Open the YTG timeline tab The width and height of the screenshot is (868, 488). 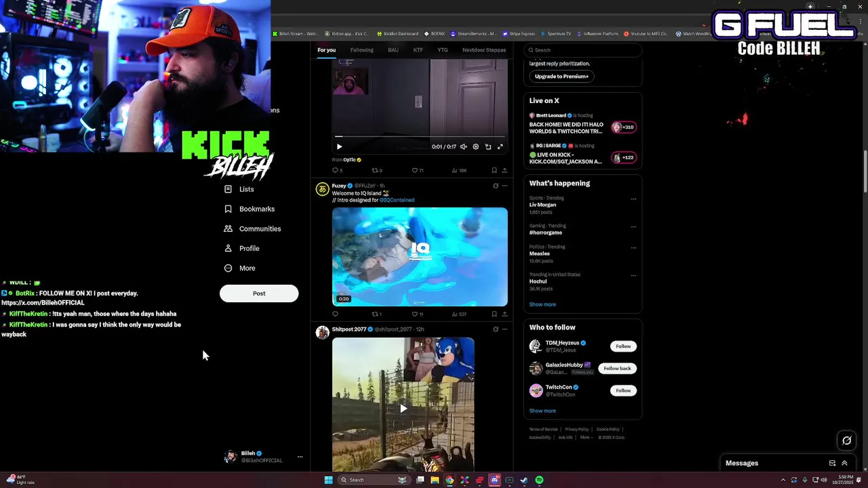[443, 50]
